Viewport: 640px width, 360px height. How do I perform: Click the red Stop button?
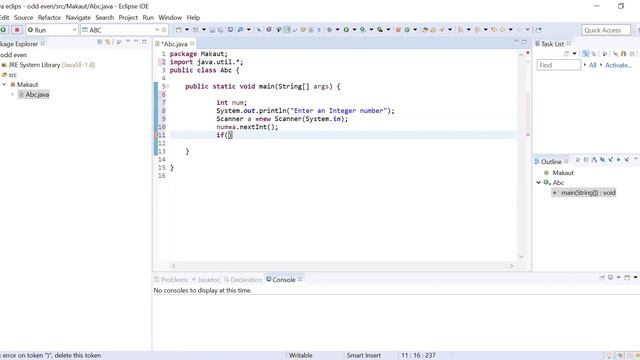17,30
